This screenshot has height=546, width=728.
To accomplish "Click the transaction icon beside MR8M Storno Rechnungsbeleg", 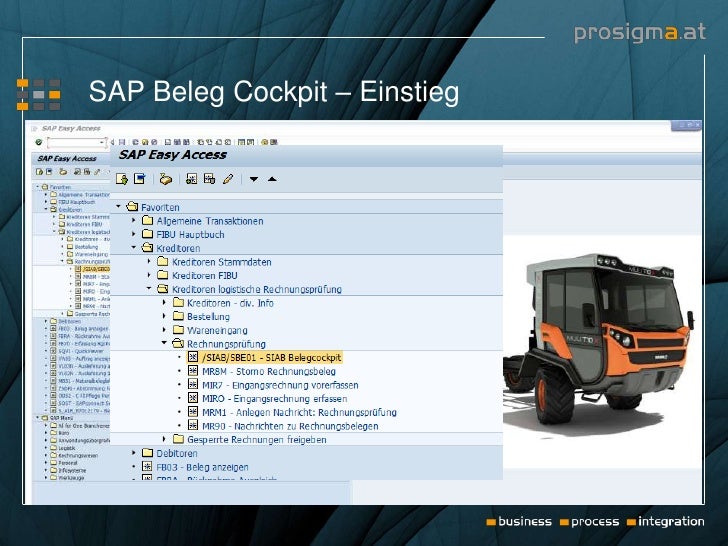I will [x=193, y=370].
